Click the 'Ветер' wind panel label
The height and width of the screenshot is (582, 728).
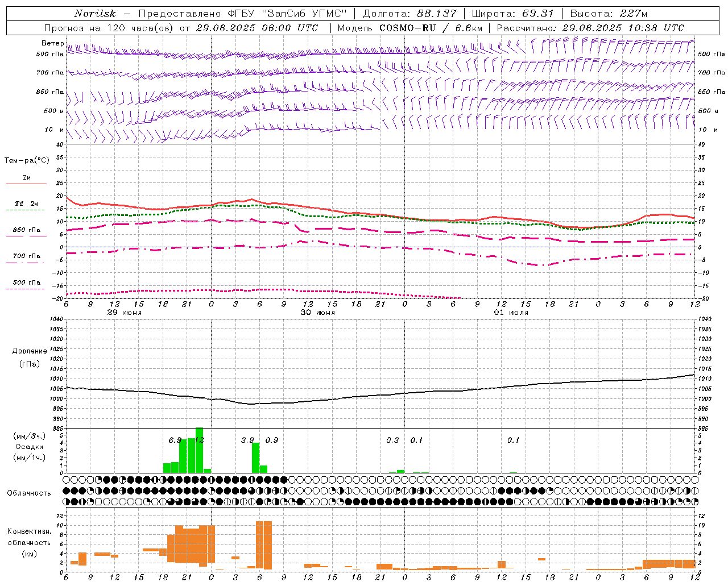tap(52, 43)
